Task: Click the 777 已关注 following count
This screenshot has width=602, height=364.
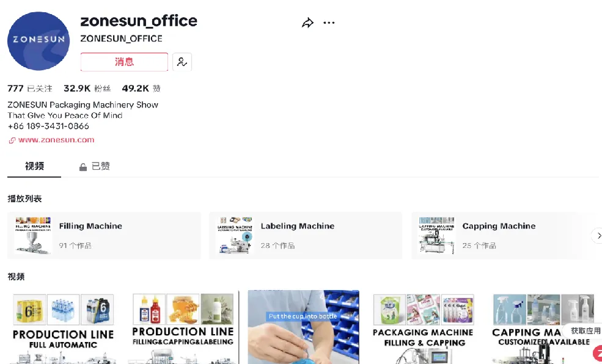Action: click(x=30, y=89)
